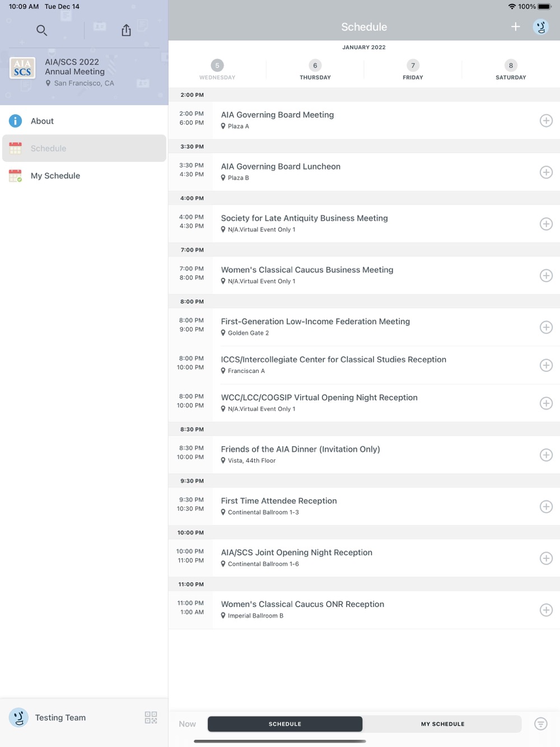Tap the share icon in sidebar header
The image size is (560, 747).
127,30
